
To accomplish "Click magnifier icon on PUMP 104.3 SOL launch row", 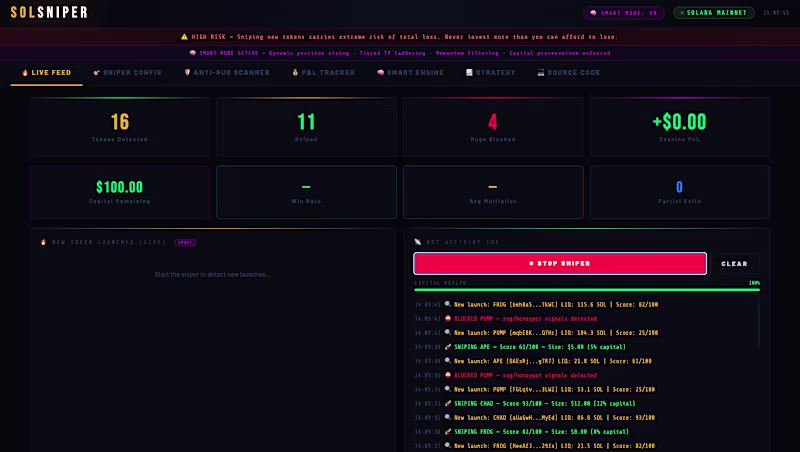I will coord(447,332).
